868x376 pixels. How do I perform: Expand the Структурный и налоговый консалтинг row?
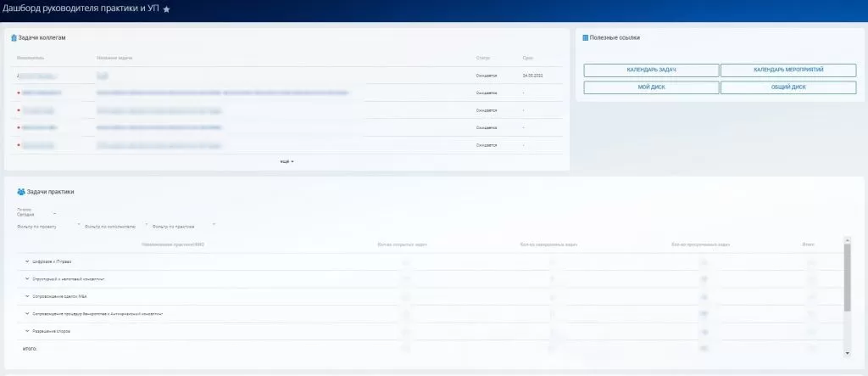pyautogui.click(x=27, y=278)
